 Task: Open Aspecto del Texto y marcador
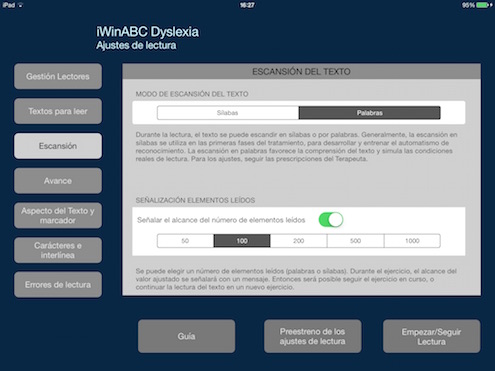tap(58, 215)
